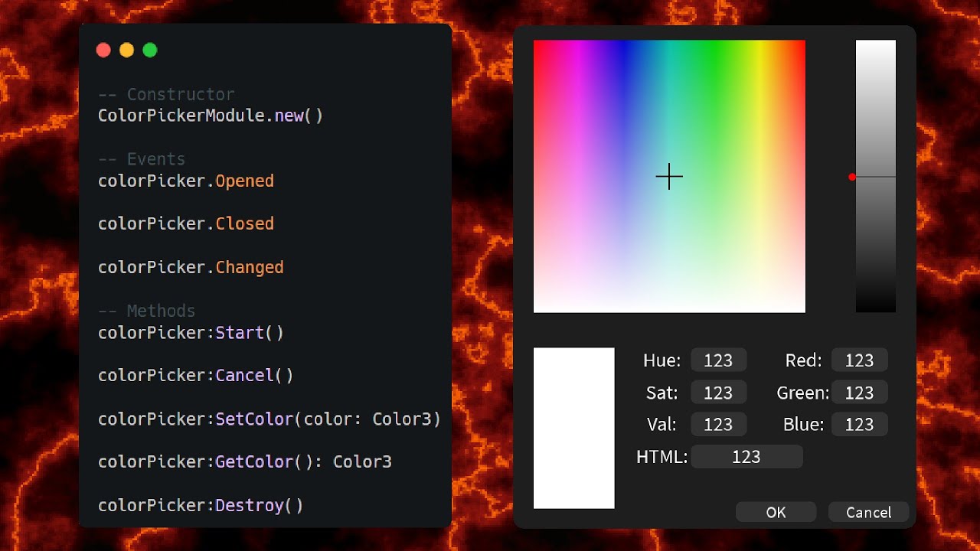The image size is (980, 551).
Task: Click the "-- Events" comment
Action: click(x=142, y=159)
